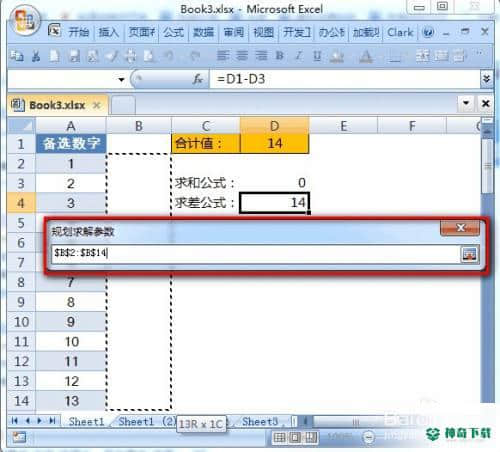Click the $B$2:$B$14 range input field

pos(256,254)
